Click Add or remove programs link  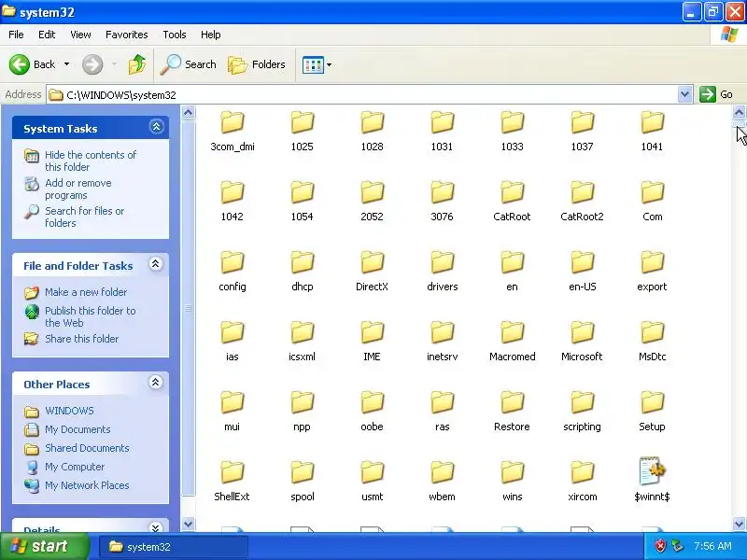pyautogui.click(x=78, y=189)
